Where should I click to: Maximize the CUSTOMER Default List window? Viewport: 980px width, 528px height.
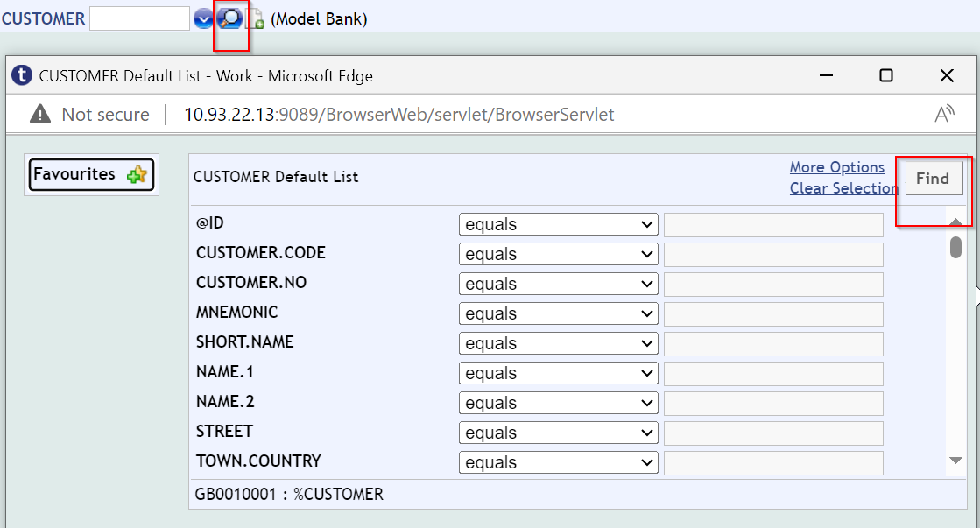[885, 75]
